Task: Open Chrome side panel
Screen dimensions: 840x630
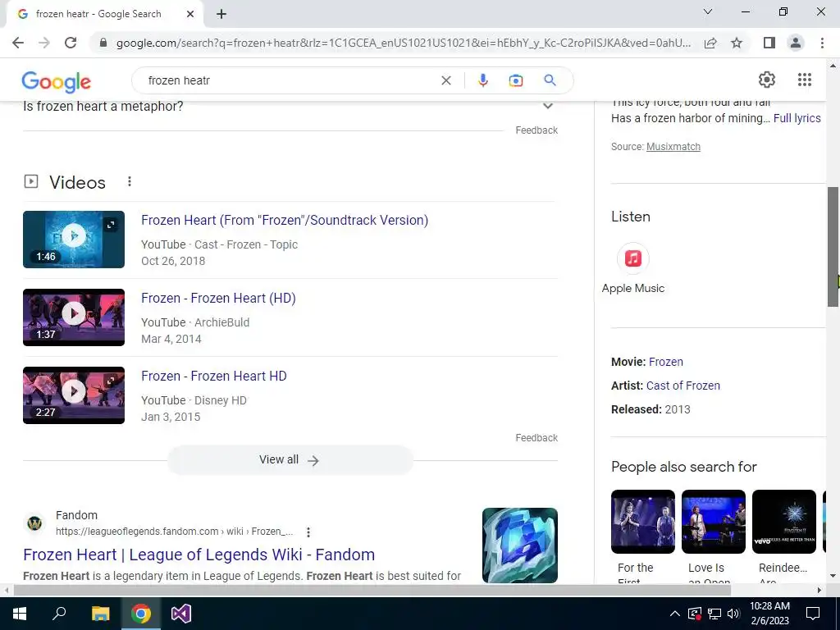Action: tap(769, 43)
